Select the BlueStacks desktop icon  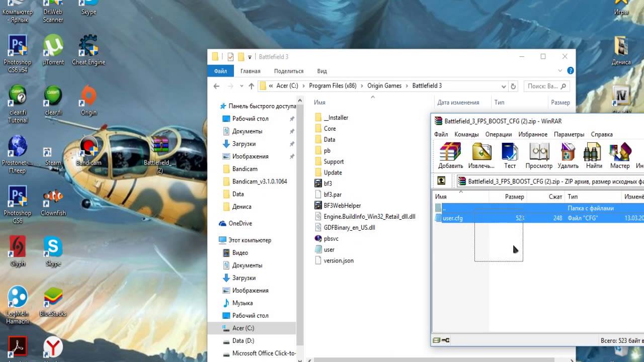click(x=53, y=302)
